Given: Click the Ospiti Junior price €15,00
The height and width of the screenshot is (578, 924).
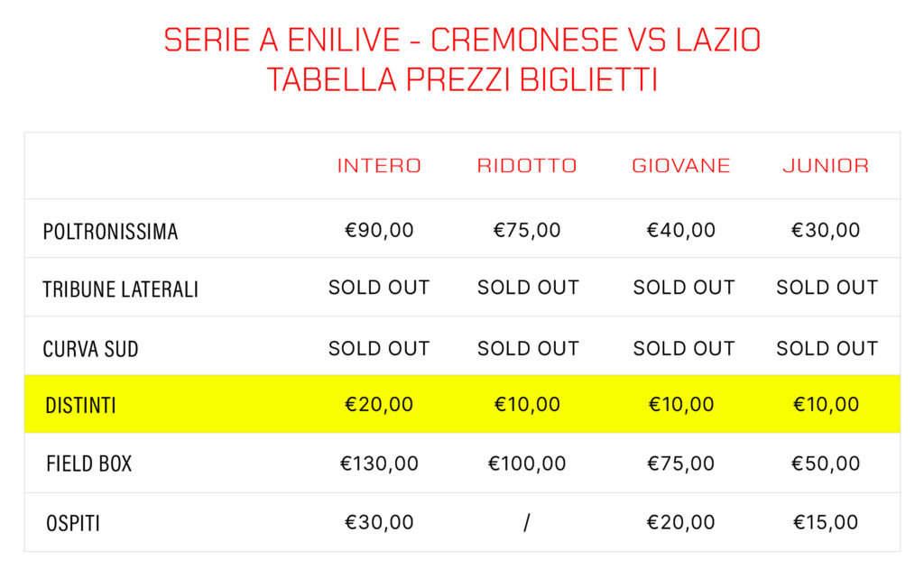Looking at the screenshot, I should coord(826,522).
